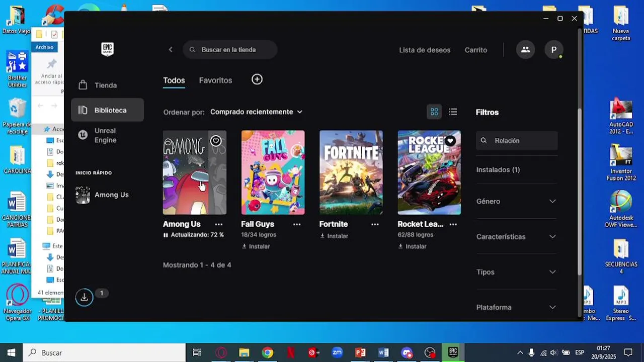Install Rocket League
The image size is (644, 362).
pyautogui.click(x=412, y=246)
